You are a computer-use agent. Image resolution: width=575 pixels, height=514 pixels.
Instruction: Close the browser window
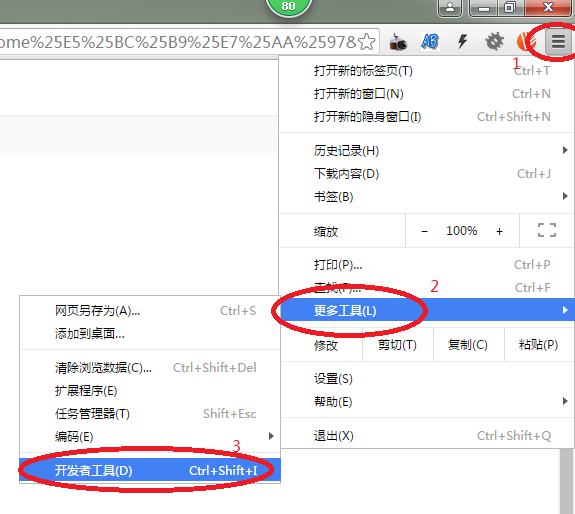point(548,8)
